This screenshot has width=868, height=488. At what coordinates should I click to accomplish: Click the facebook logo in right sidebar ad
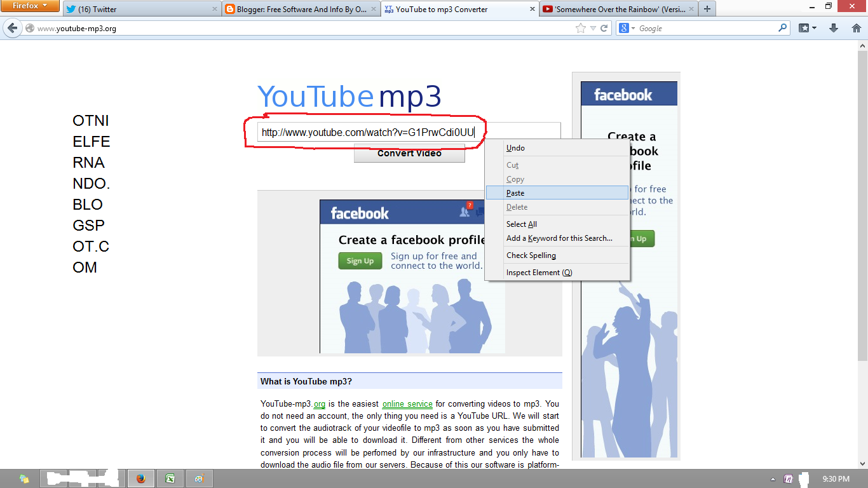tap(623, 95)
